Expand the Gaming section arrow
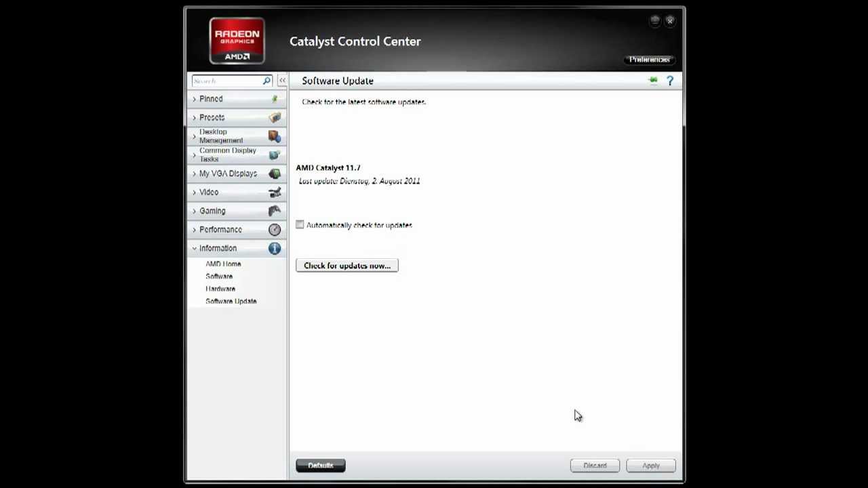Viewport: 868px width, 488px height. pyautogui.click(x=194, y=211)
